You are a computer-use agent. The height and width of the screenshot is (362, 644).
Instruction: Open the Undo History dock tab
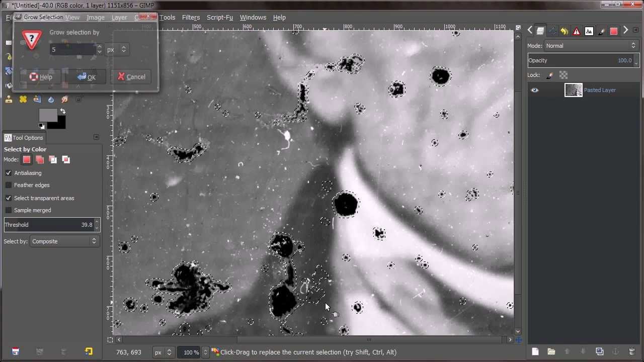click(x=565, y=31)
